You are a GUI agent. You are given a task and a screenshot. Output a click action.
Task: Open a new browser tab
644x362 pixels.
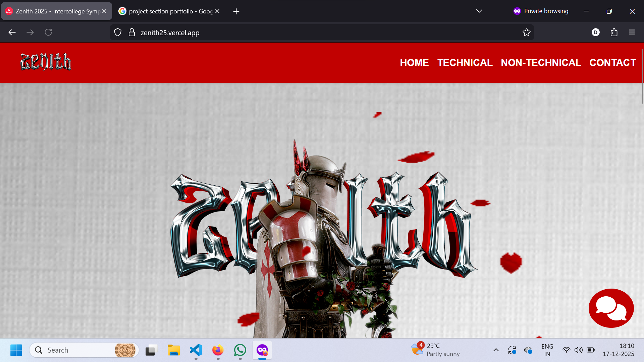point(236,11)
